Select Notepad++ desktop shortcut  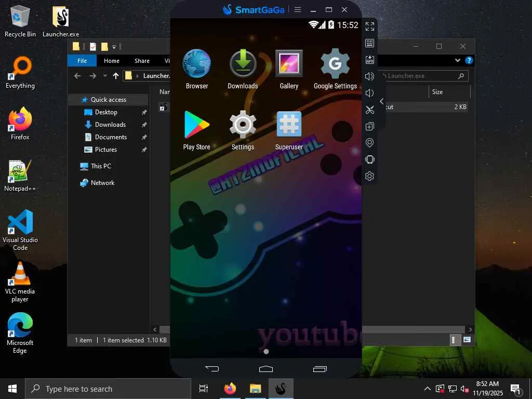click(x=20, y=176)
